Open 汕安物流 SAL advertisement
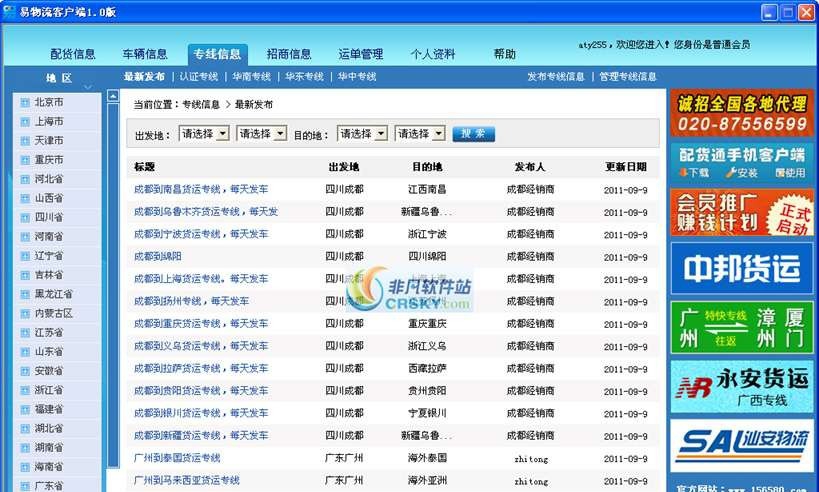819x492 pixels. [742, 446]
